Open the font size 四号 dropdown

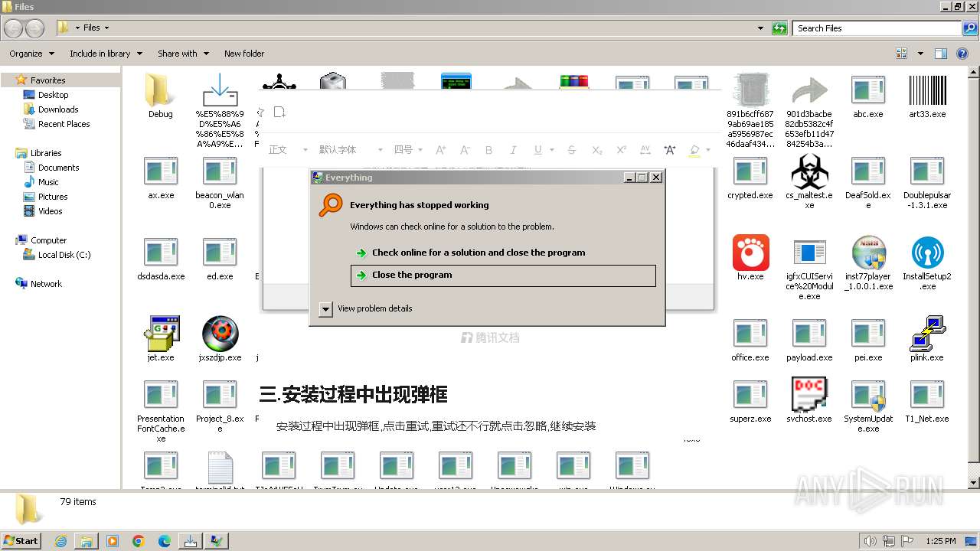click(x=408, y=150)
